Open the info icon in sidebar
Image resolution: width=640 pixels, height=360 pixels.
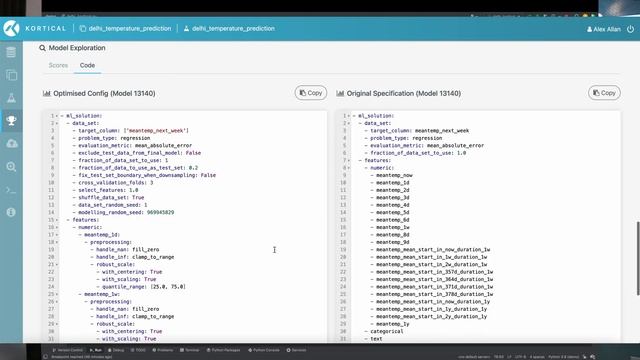click(11, 212)
